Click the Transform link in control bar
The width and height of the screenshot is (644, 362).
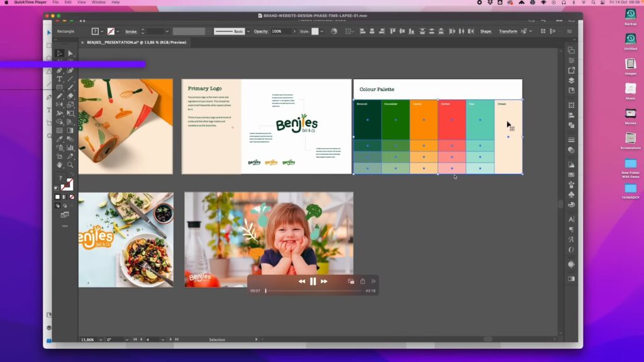(508, 31)
